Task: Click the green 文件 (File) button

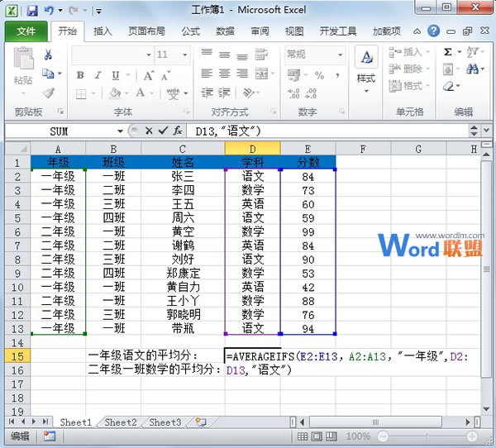Action: pyautogui.click(x=26, y=31)
